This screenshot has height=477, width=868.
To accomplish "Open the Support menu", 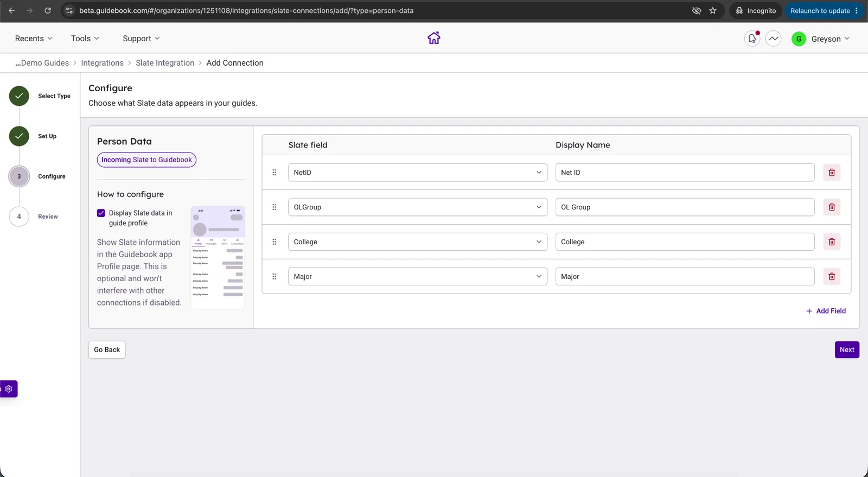I will pos(141,39).
